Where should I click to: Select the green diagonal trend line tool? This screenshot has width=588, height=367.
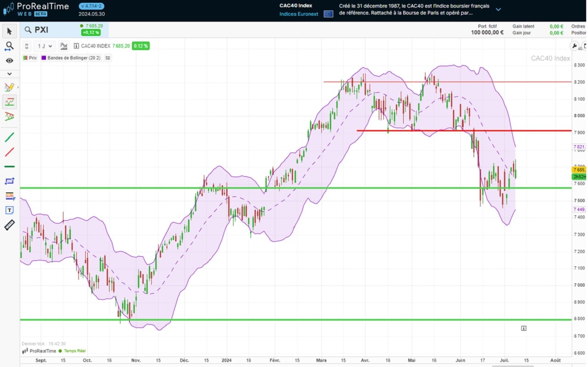(x=9, y=137)
